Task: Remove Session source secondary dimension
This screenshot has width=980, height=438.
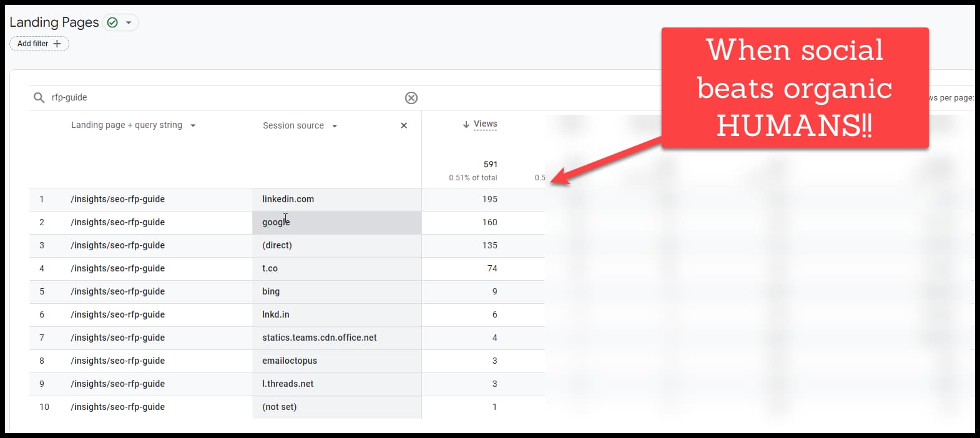Action: click(x=404, y=125)
